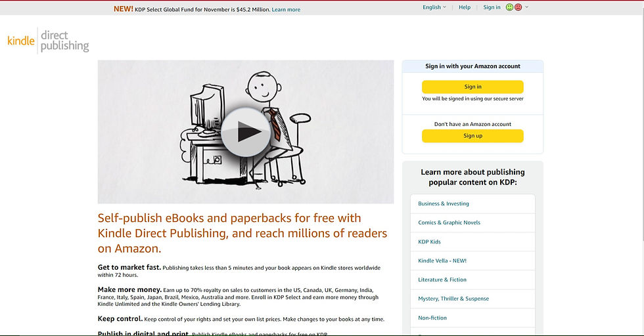Open the Help menu item

pos(465,7)
